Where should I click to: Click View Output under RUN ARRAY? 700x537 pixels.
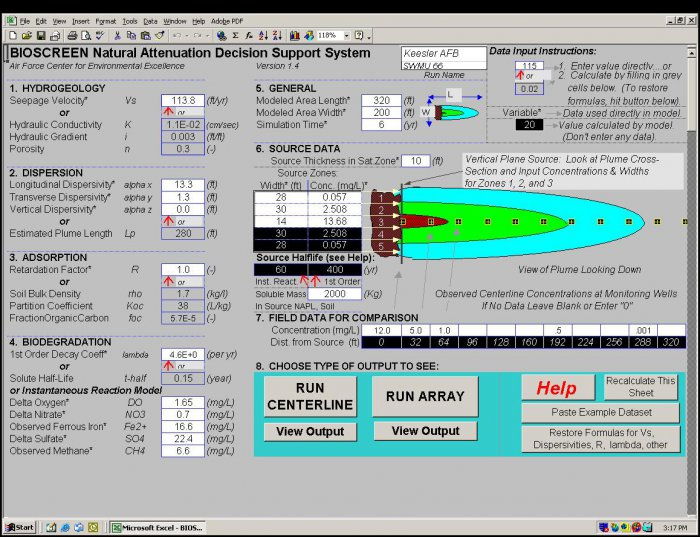tap(425, 431)
